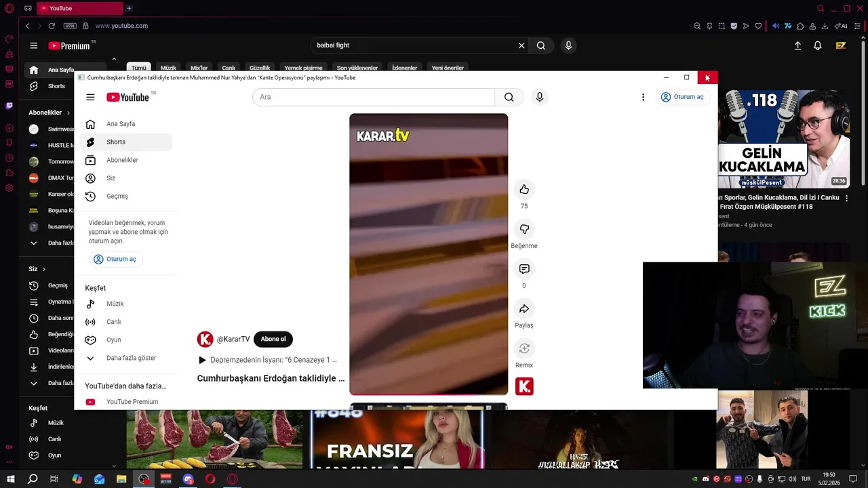Click the search magnifier button beside Ara field
Image resolution: width=868 pixels, height=488 pixels.
pos(509,97)
